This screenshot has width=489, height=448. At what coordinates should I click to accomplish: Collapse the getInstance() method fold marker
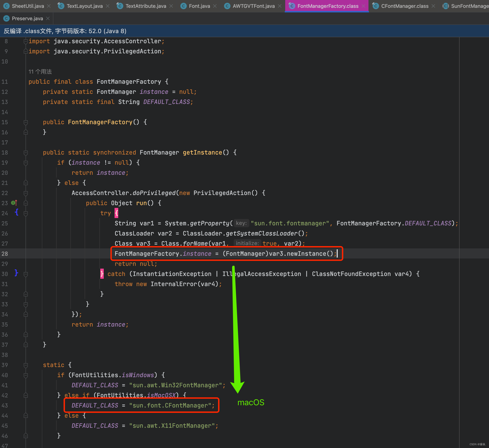pos(26,152)
